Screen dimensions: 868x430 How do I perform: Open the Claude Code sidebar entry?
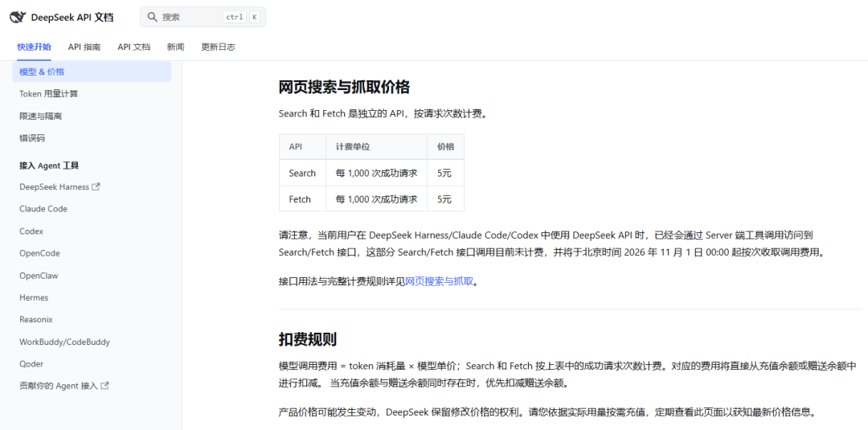[x=43, y=209]
